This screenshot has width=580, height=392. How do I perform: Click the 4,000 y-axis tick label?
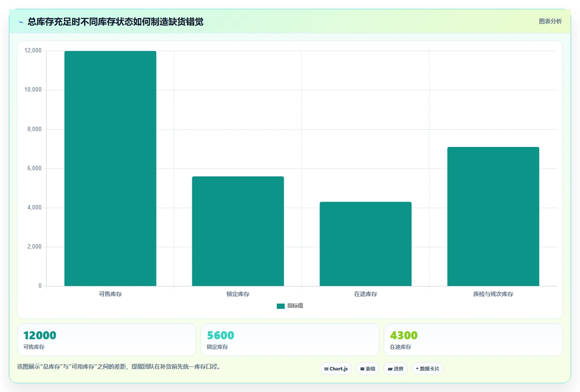[35, 208]
